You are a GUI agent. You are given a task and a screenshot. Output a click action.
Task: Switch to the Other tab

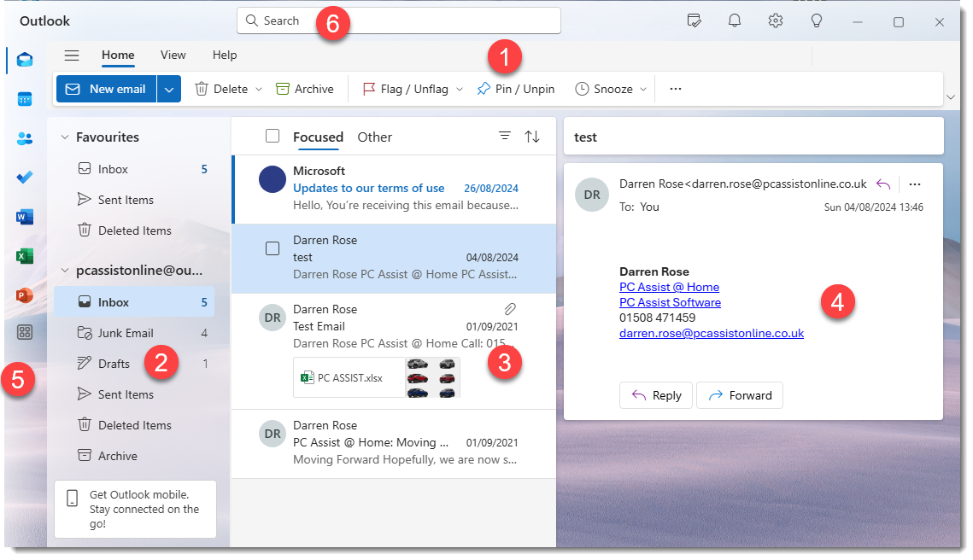[x=374, y=137]
